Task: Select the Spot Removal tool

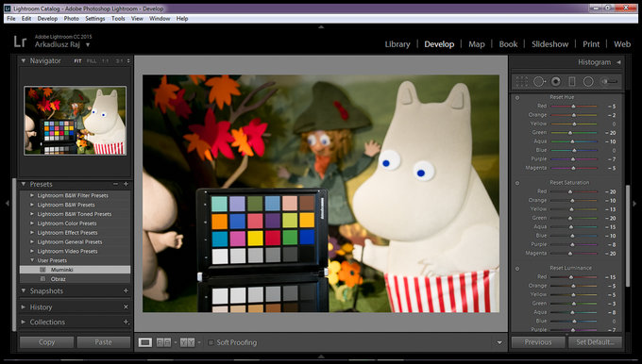Action: click(539, 81)
